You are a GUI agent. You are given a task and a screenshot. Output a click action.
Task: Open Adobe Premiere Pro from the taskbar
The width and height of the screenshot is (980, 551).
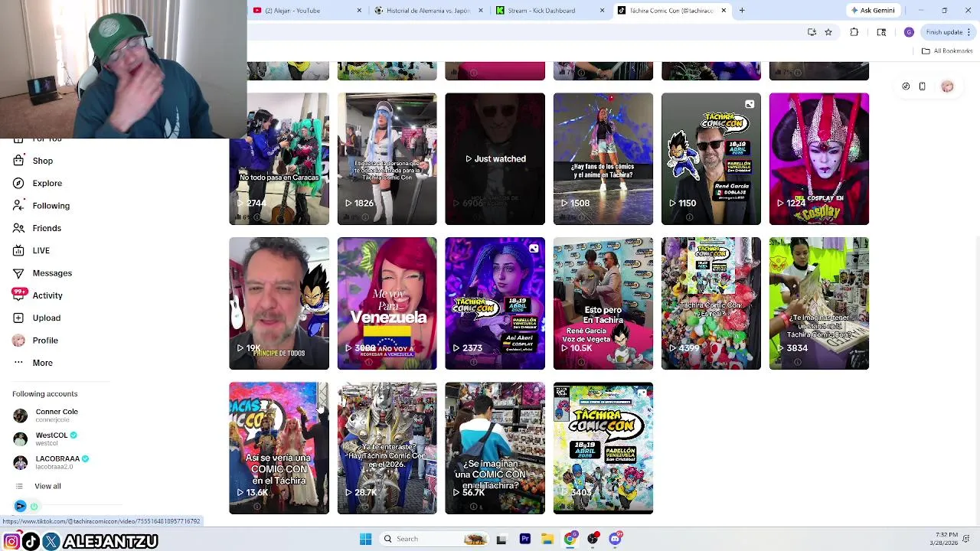(525, 539)
